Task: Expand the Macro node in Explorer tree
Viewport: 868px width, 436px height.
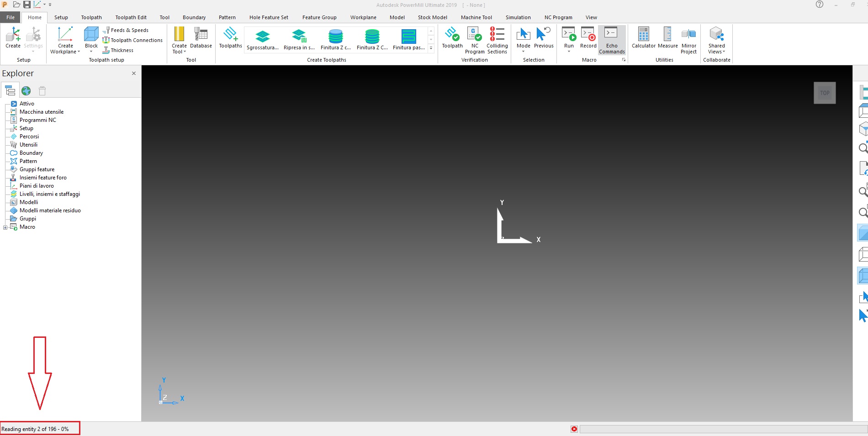Action: (5, 226)
